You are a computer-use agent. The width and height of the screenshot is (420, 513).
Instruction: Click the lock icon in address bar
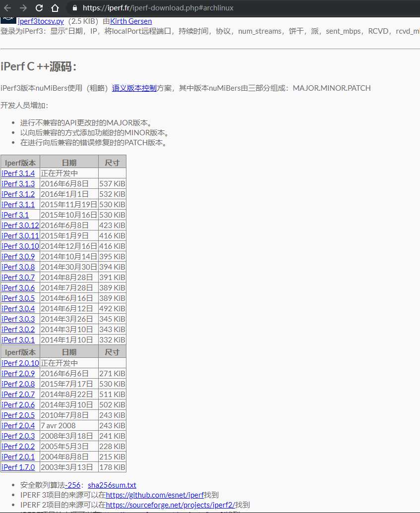75,8
